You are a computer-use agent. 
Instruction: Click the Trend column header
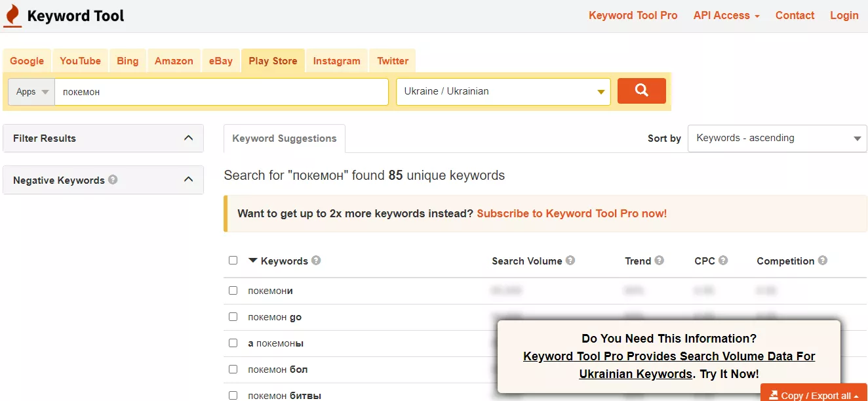pos(638,261)
